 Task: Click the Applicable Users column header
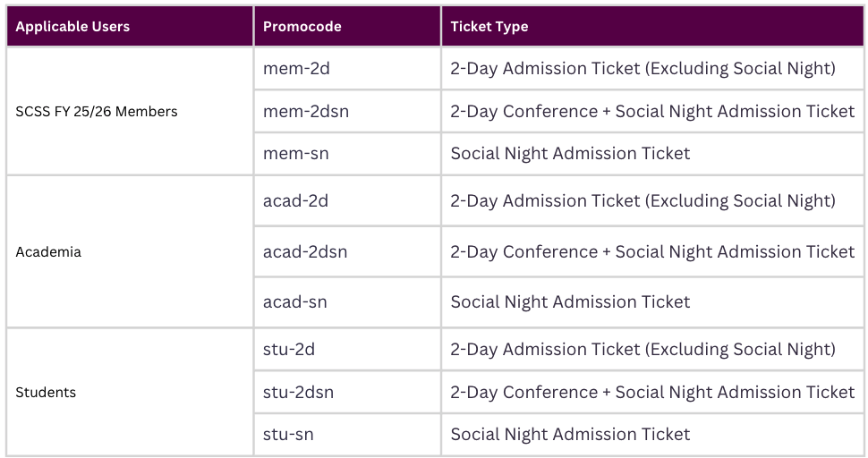pyautogui.click(x=130, y=26)
